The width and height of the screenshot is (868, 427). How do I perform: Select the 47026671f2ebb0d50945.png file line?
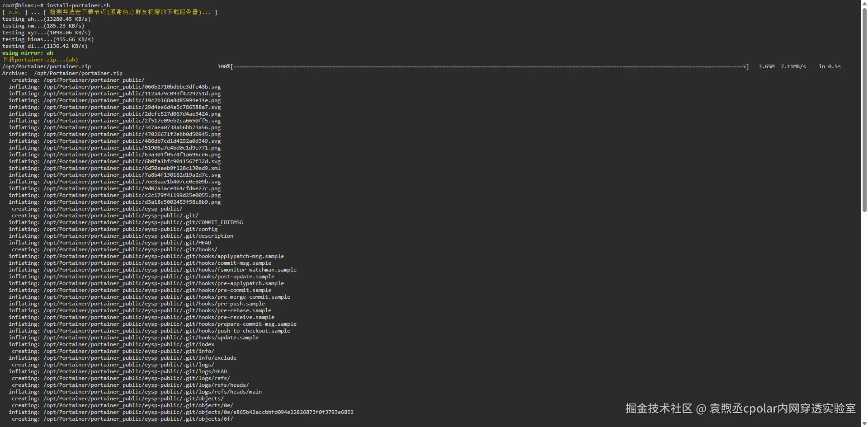click(115, 134)
